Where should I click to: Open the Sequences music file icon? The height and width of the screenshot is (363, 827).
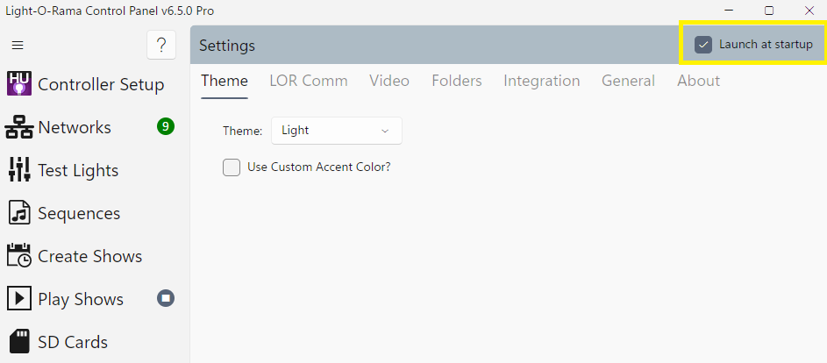tap(20, 213)
